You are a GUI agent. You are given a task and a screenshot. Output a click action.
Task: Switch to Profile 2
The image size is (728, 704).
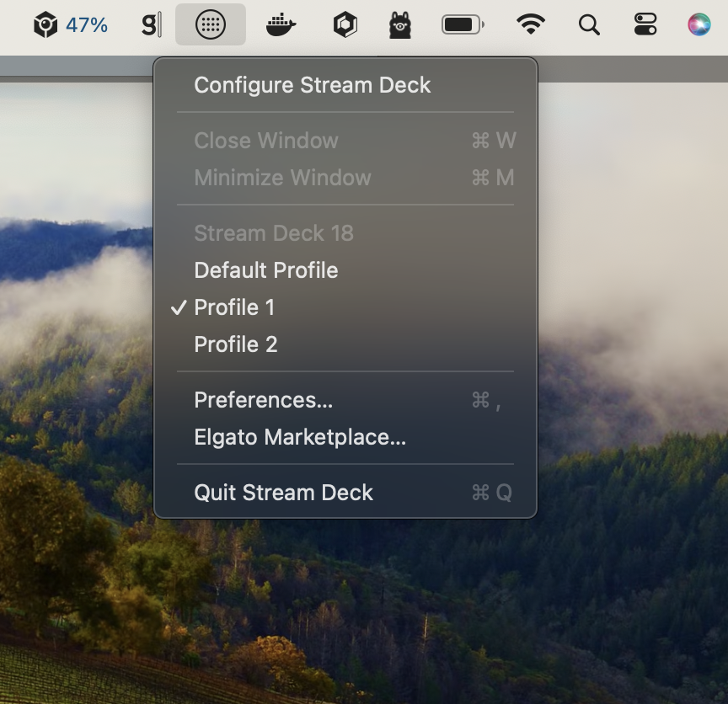[345, 344]
